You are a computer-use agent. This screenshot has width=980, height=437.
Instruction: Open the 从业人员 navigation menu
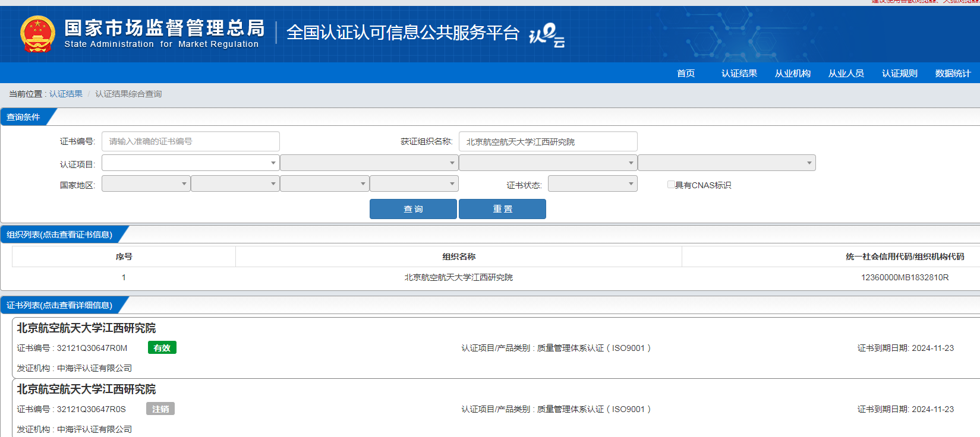click(x=846, y=73)
